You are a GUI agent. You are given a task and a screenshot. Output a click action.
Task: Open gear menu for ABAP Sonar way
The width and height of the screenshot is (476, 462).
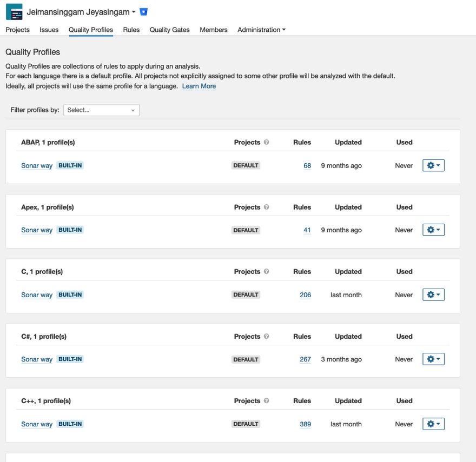[x=433, y=165]
